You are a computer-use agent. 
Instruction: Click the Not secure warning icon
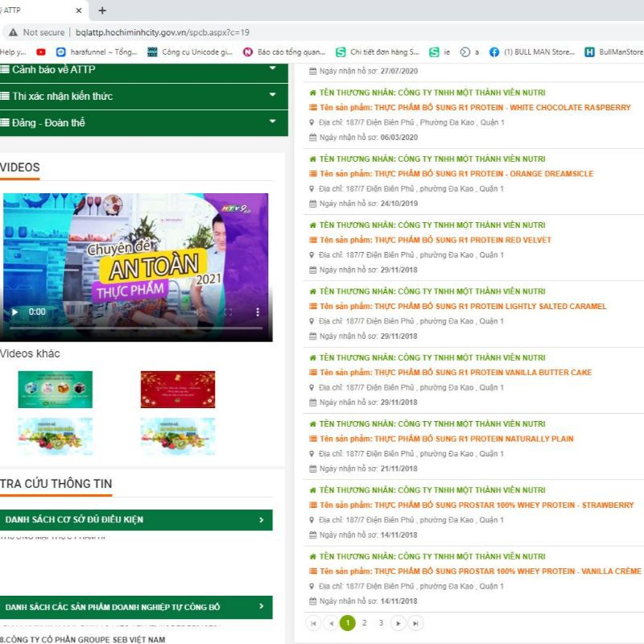click(13, 32)
